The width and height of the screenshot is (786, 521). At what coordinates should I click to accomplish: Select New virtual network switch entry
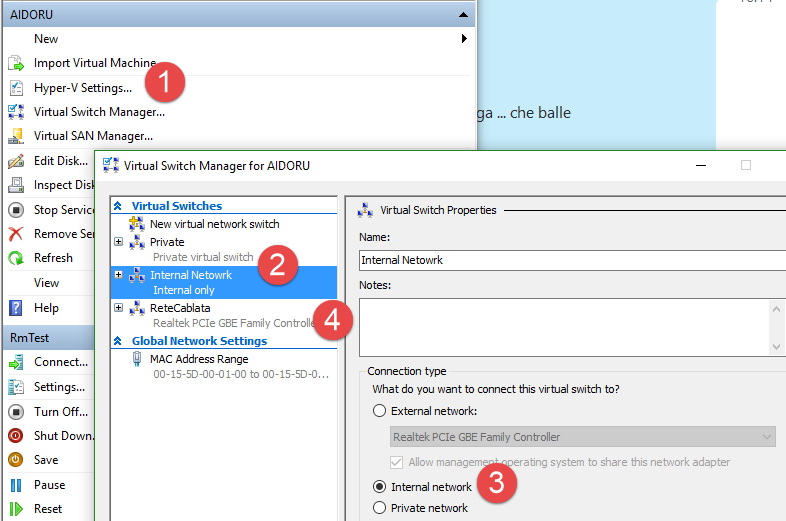coord(215,224)
